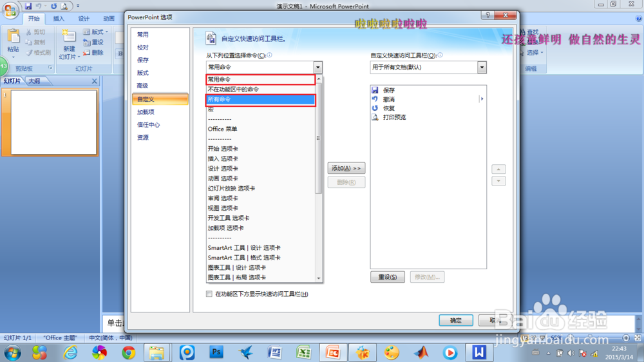
Task: Enable 在功能区下方显示快速访问工具栏 checkbox
Action: click(x=209, y=294)
